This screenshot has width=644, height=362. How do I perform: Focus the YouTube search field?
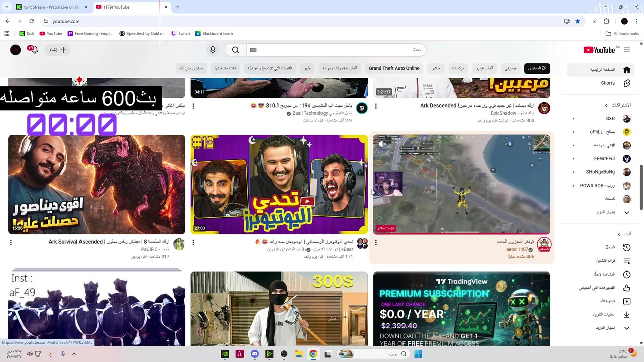coord(336,50)
